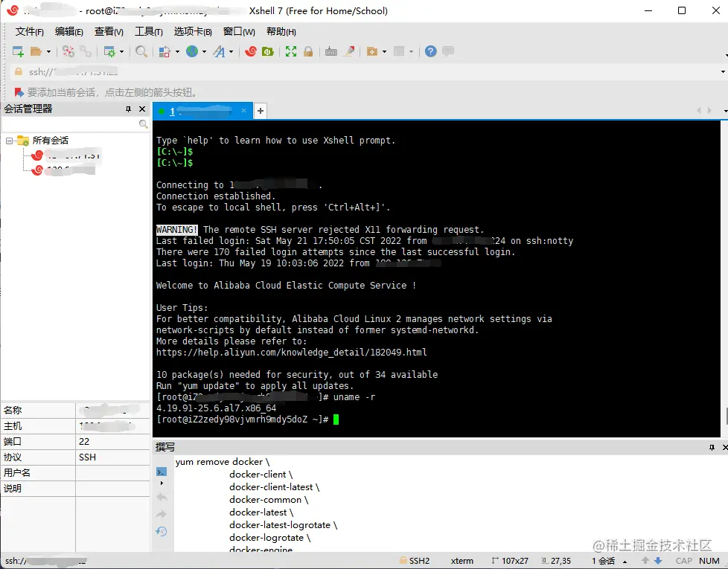Expand the 1 会话 status bar arrow
Viewport: 728px width, 569px height.
pos(625,562)
